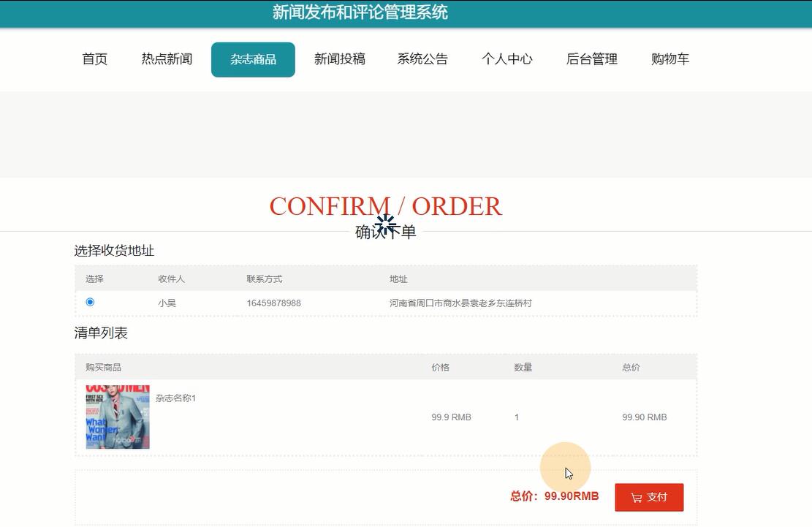812x527 pixels.
Task: Go to 热点新闻 hot news
Action: (167, 59)
